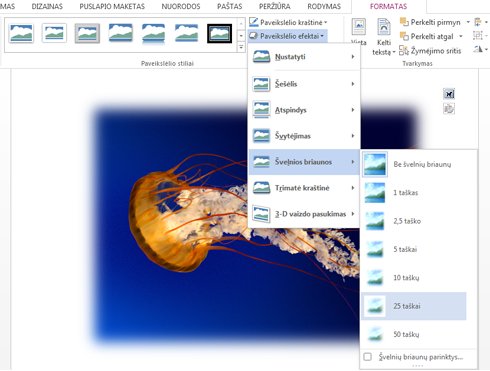Screen dimensions: 490x371
Task: Click Perkelti atgal button
Action: pyautogui.click(x=427, y=36)
